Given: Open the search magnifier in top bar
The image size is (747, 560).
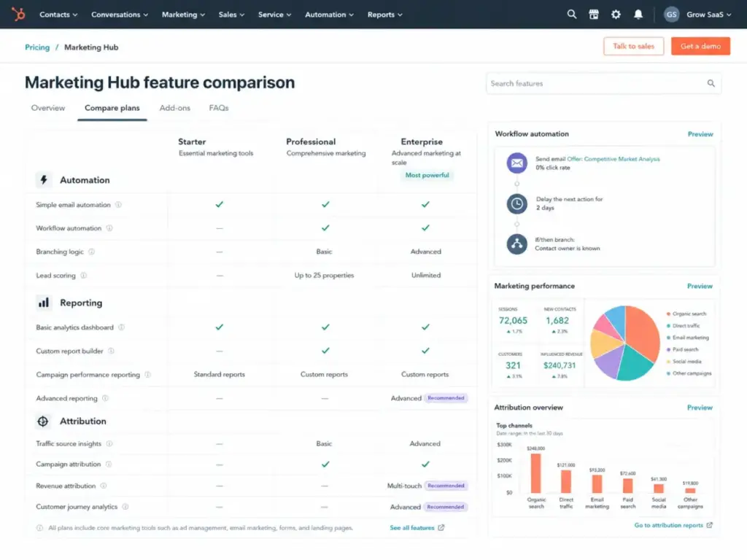Looking at the screenshot, I should pyautogui.click(x=572, y=15).
